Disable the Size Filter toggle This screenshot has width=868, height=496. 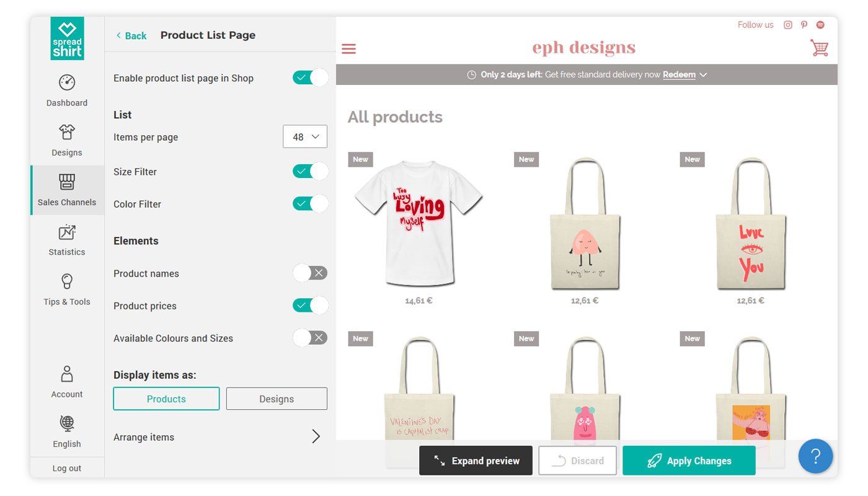click(x=310, y=172)
